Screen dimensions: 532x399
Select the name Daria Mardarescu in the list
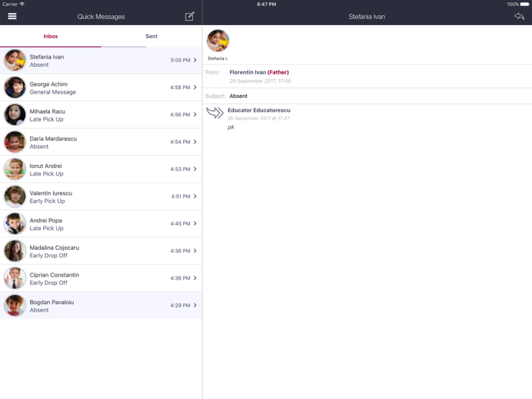pos(53,139)
